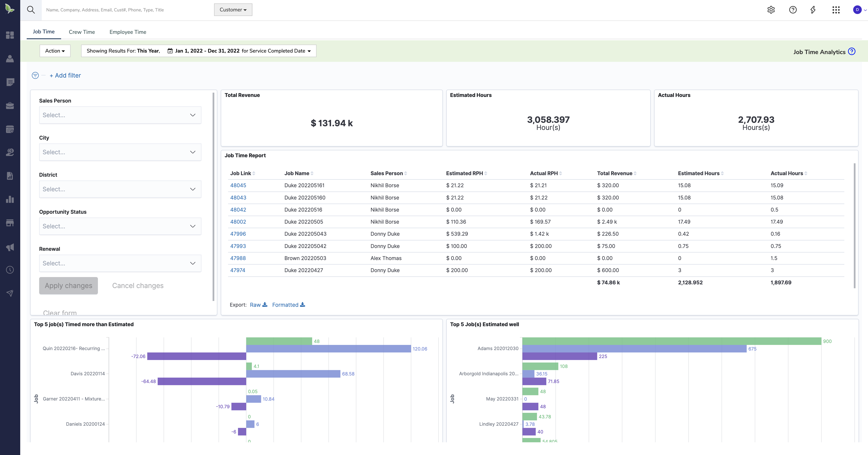The image size is (868, 455).
Task: Switch to the Employee Time tab
Action: click(128, 32)
